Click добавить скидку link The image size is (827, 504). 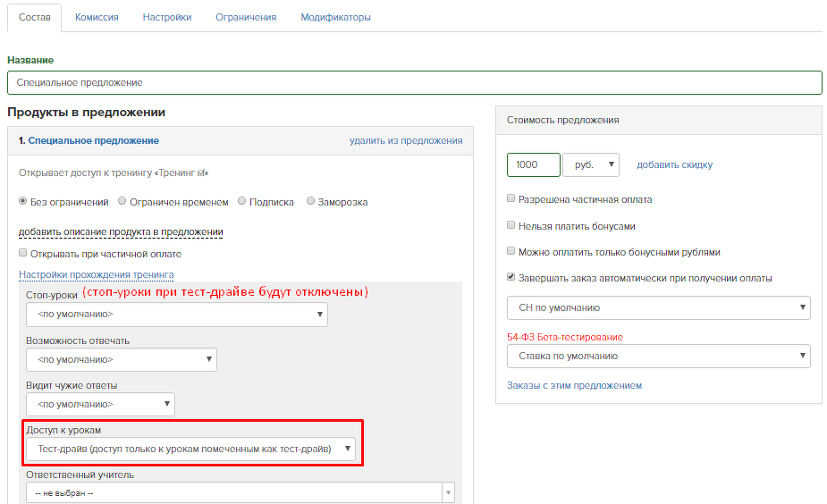[x=674, y=165]
